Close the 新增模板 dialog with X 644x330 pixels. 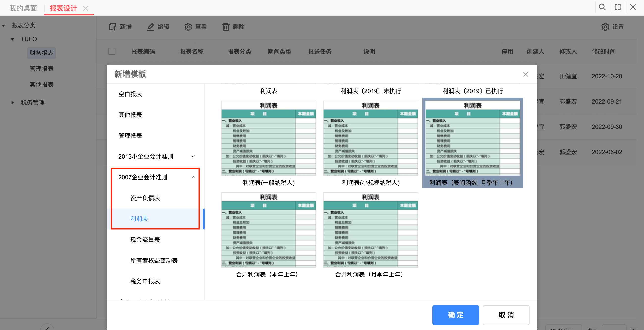pos(526,74)
